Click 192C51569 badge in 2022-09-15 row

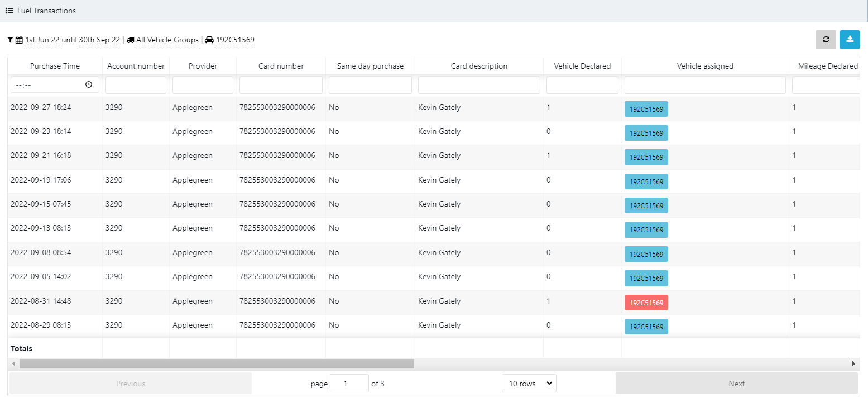(646, 205)
